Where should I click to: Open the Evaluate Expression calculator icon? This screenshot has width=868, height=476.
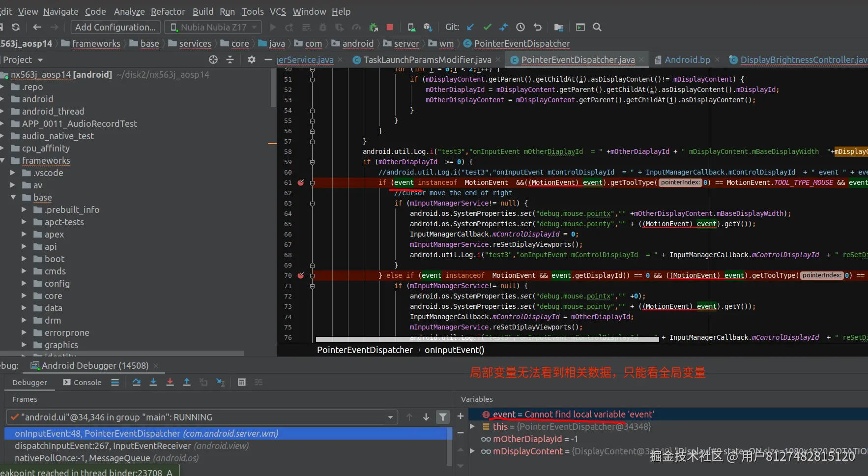coord(241,382)
